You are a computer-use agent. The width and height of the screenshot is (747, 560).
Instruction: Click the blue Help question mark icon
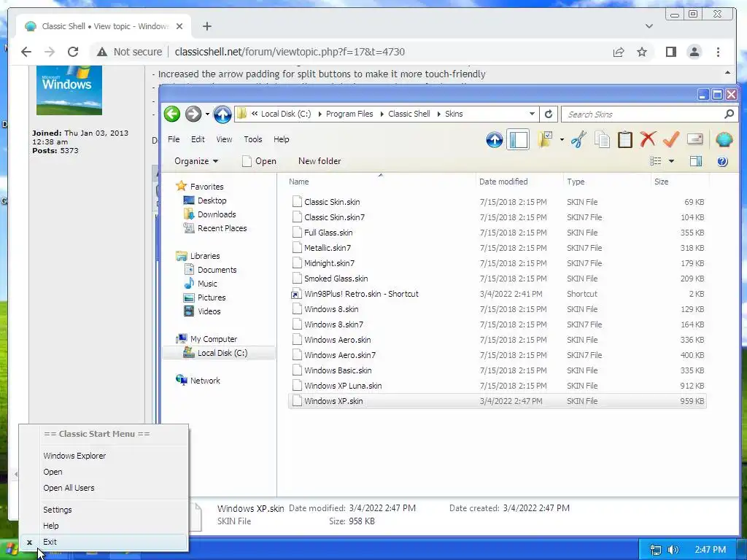click(722, 161)
